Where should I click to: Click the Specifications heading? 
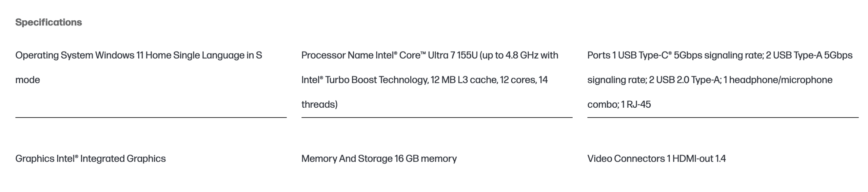pyautogui.click(x=48, y=22)
